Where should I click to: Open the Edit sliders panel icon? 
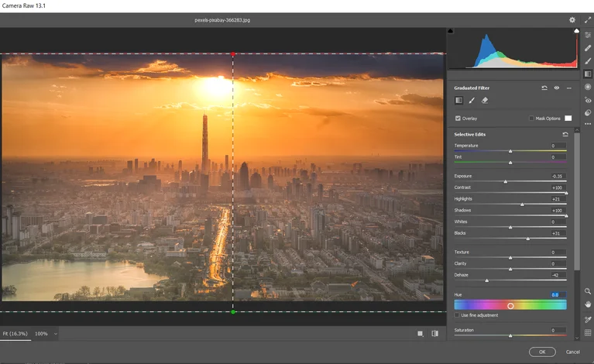click(588, 35)
